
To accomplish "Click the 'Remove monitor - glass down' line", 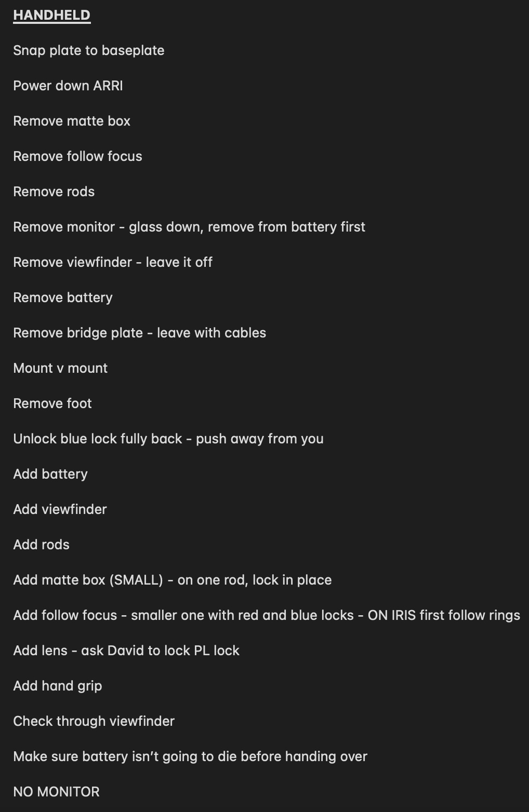I will pos(189,227).
